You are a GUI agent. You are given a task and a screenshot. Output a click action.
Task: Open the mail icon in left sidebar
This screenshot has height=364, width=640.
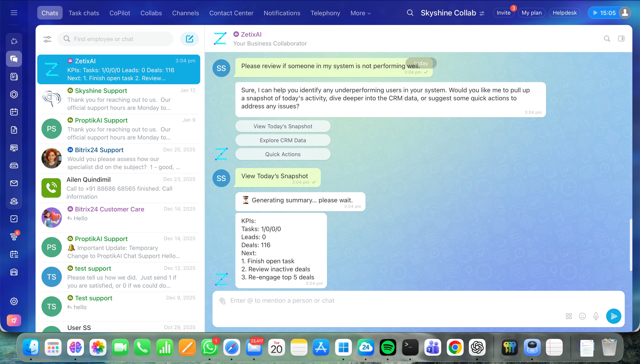click(14, 183)
